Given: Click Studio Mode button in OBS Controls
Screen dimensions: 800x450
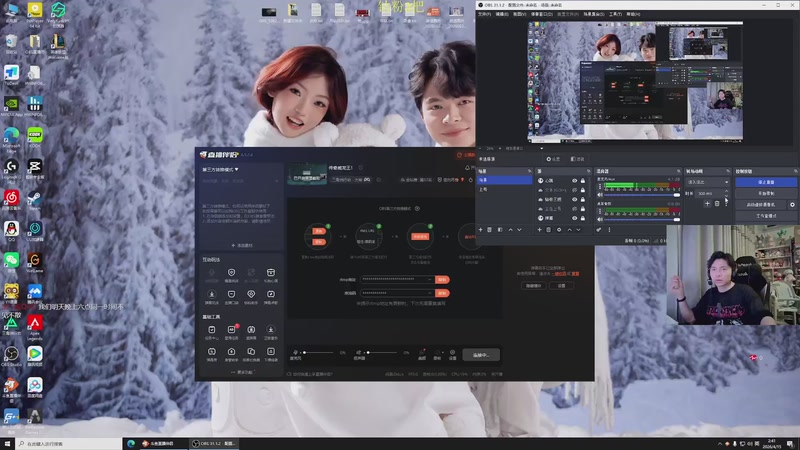Looking at the screenshot, I should coord(766,216).
